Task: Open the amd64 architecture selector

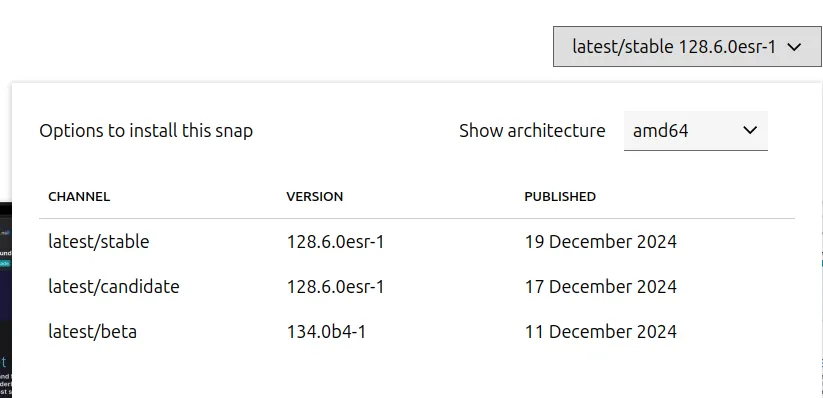Action: tap(695, 131)
